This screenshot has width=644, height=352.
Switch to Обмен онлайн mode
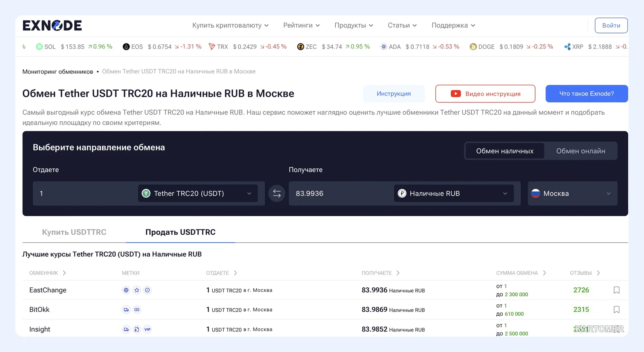(581, 151)
